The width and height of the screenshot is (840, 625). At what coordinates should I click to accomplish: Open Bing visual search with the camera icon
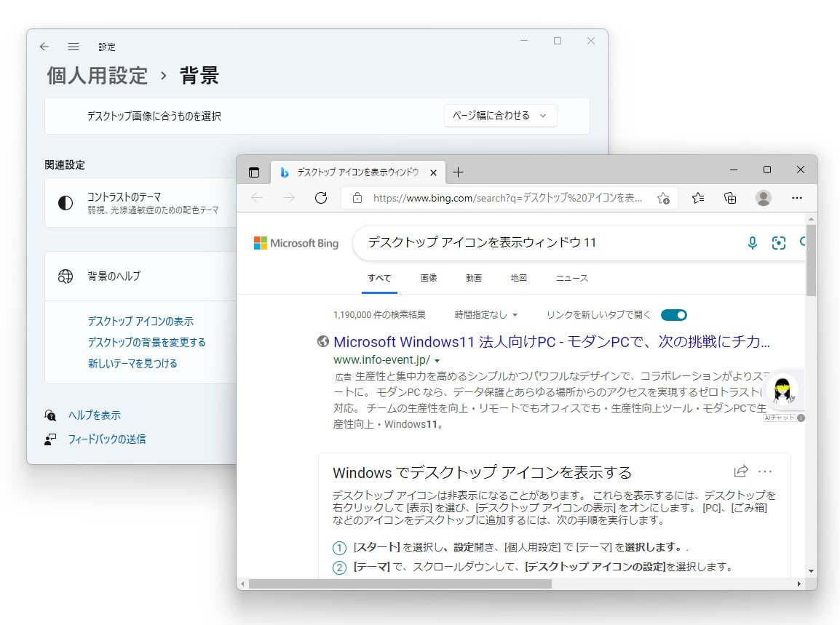click(779, 243)
